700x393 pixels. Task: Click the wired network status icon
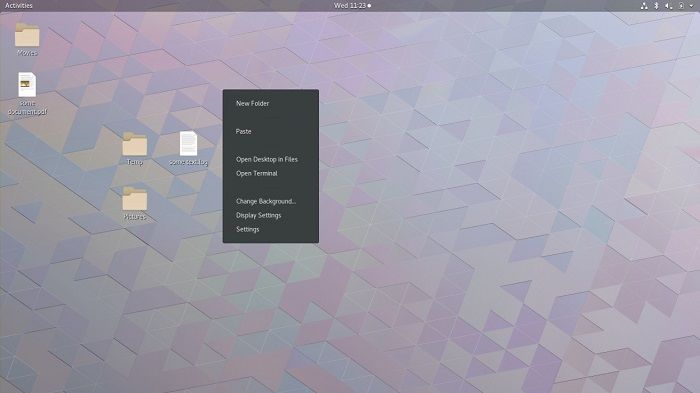coord(644,6)
